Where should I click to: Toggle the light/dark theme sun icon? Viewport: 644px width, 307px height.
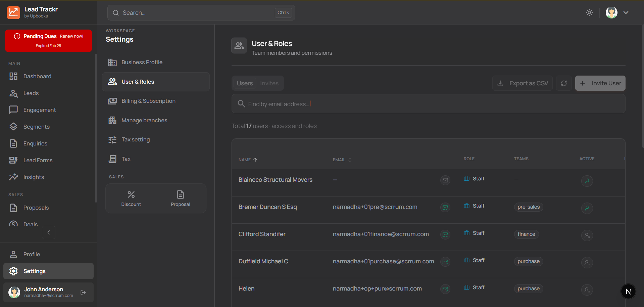[589, 12]
